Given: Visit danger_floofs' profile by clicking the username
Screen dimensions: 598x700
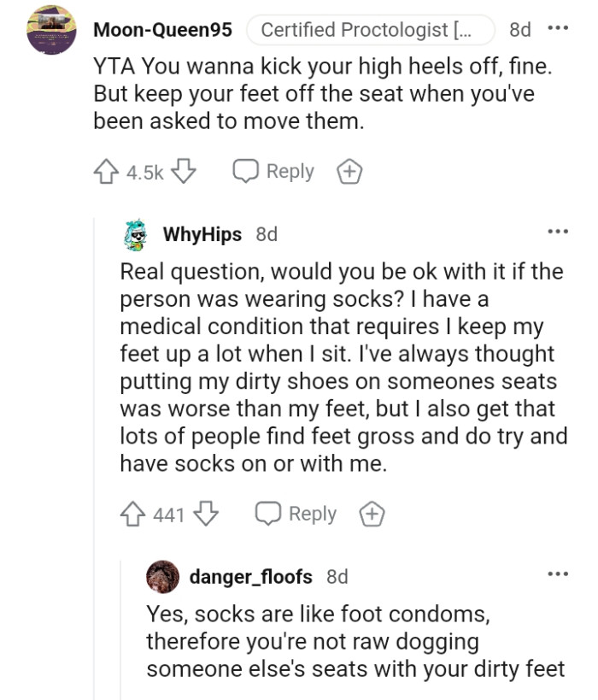Looking at the screenshot, I should 253,577.
